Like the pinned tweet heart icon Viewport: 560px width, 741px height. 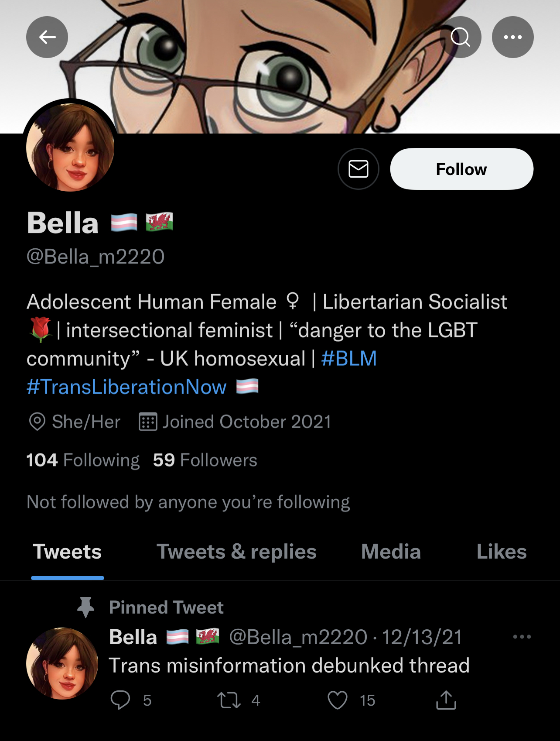[x=338, y=700]
